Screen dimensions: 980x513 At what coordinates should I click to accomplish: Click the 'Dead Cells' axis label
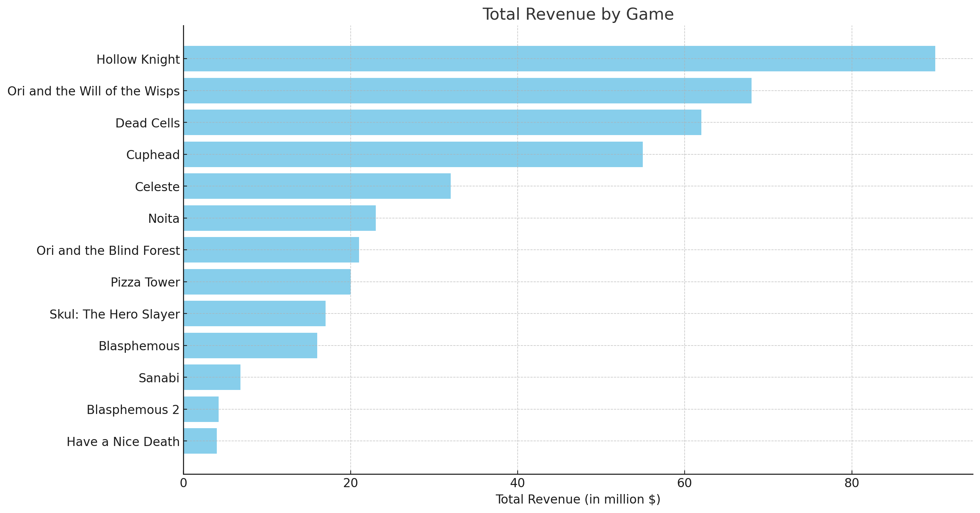(x=147, y=123)
